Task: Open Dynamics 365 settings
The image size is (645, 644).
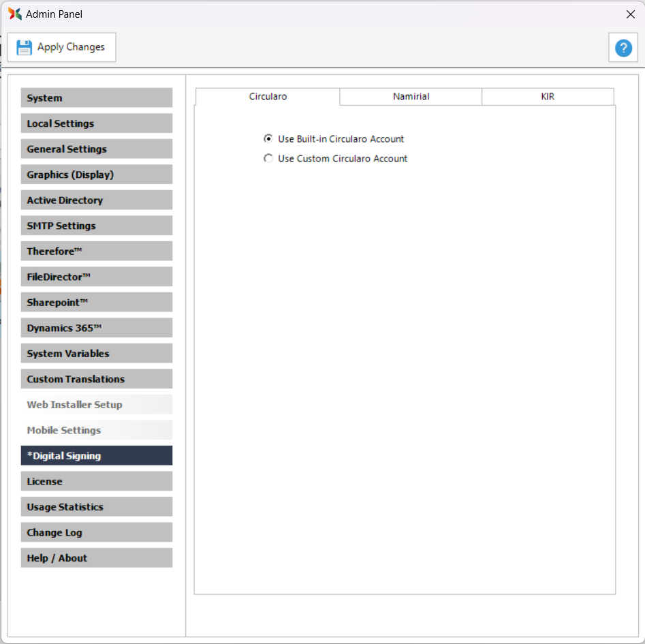Action: [96, 328]
